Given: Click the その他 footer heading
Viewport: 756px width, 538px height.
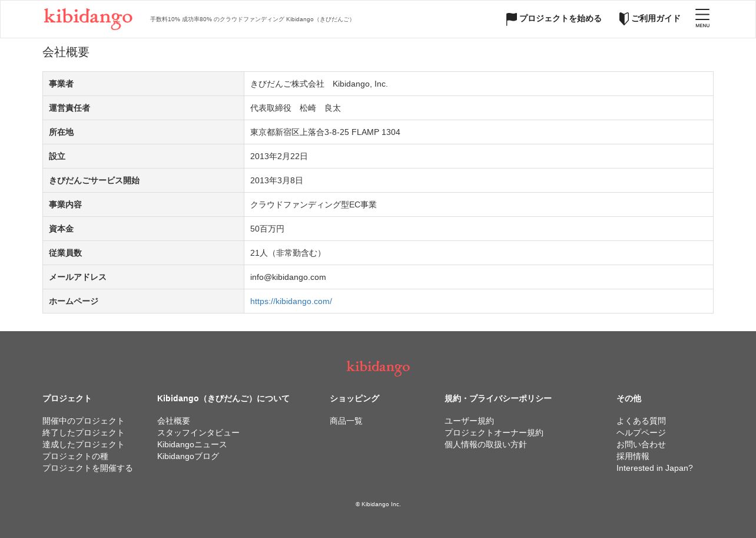Looking at the screenshot, I should [629, 398].
